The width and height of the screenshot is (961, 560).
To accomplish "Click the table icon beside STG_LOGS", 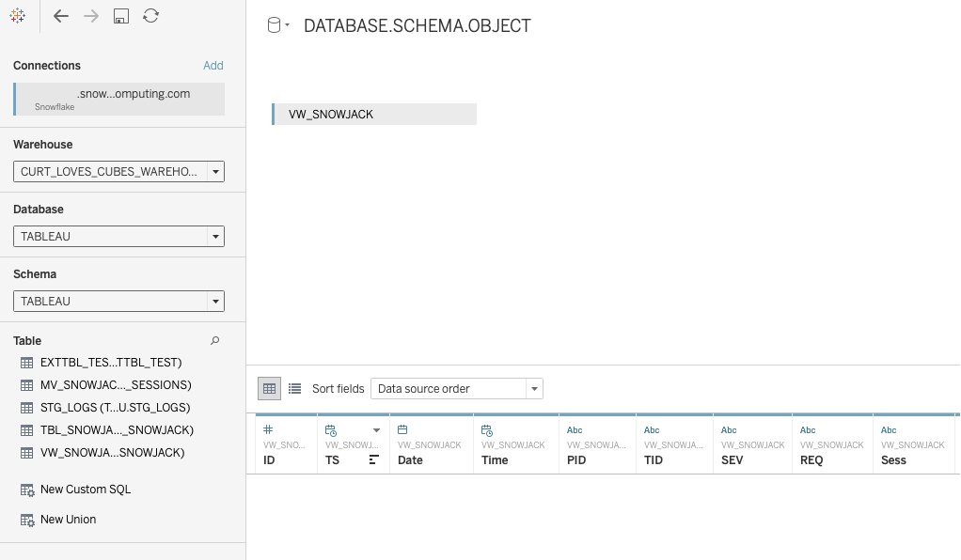I will (27, 408).
